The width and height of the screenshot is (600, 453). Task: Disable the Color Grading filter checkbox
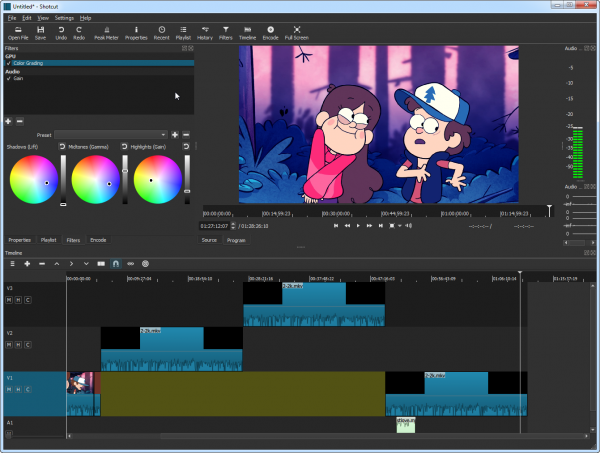(x=8, y=63)
